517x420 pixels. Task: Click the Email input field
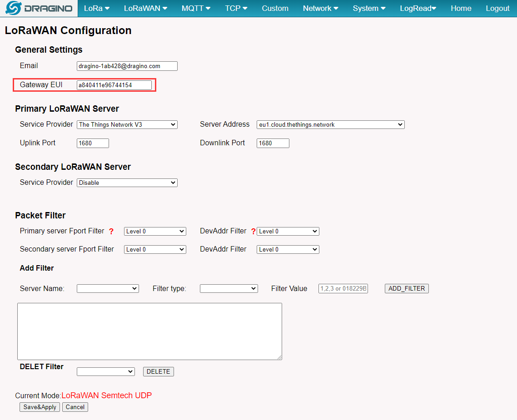[127, 66]
